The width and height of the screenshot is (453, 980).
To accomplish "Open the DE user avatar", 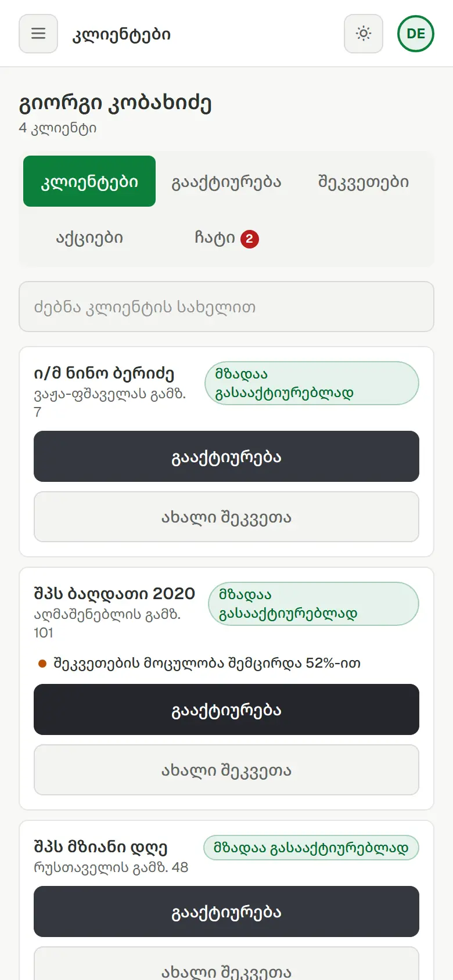I will (416, 34).
